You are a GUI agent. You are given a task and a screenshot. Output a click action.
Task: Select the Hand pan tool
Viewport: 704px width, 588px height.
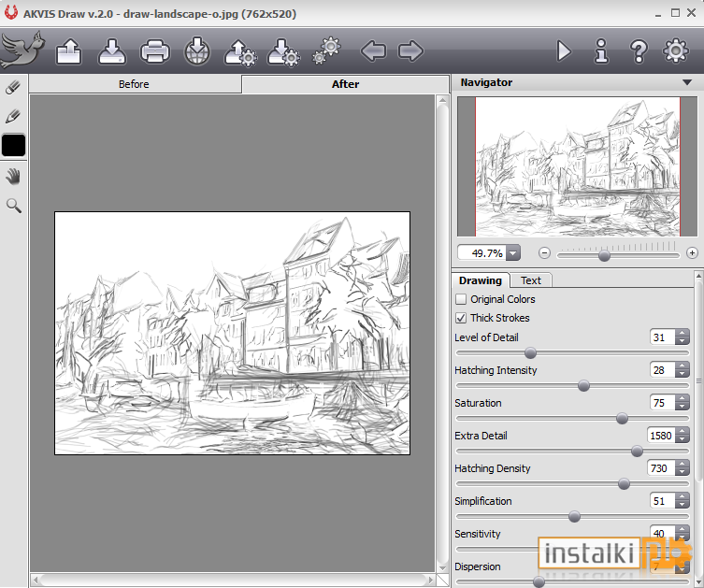pyautogui.click(x=13, y=177)
